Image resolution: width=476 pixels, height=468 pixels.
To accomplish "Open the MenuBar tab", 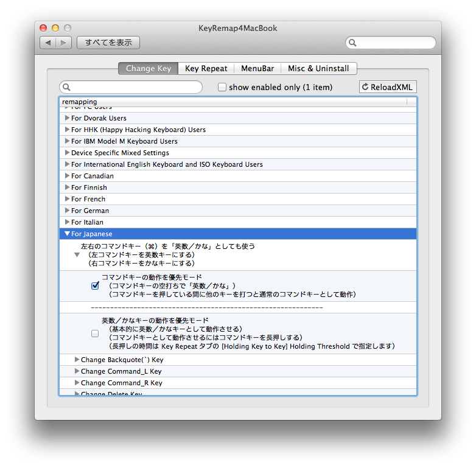I will pyautogui.click(x=257, y=69).
